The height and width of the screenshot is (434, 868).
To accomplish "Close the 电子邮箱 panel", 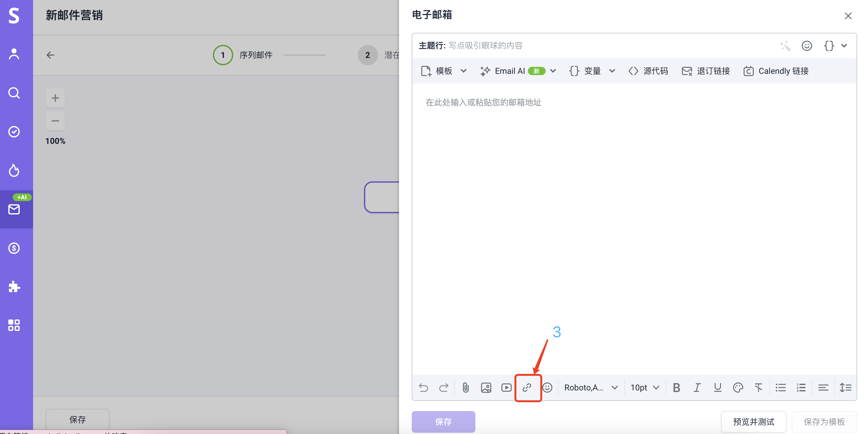I will tap(848, 16).
